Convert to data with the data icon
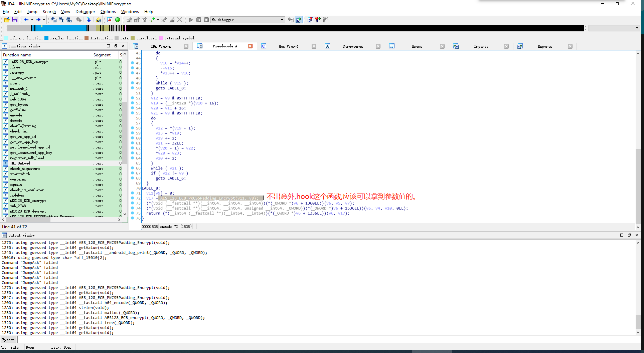 [x=137, y=20]
